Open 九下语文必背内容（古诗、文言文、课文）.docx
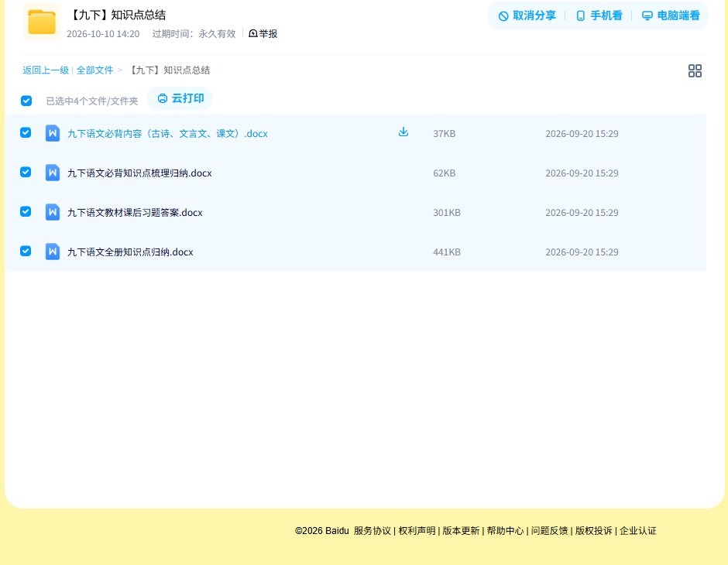Viewport: 728px width, 565px height. pos(167,134)
